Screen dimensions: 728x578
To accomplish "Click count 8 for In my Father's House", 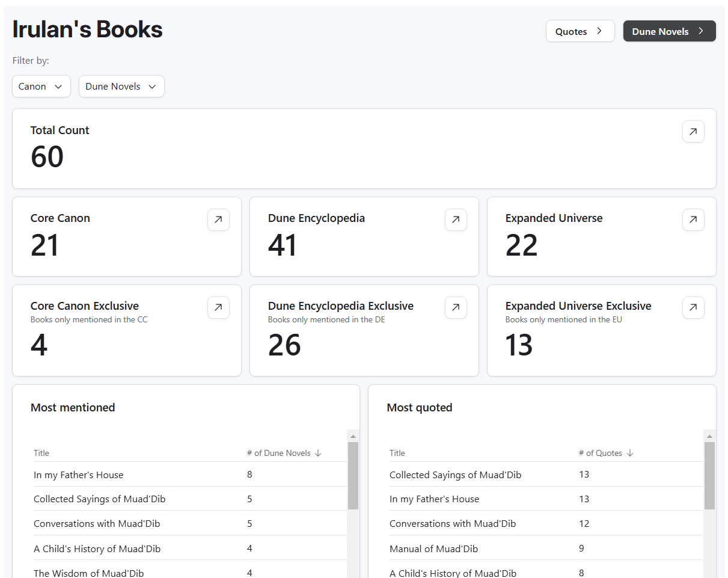I will click(x=249, y=475).
